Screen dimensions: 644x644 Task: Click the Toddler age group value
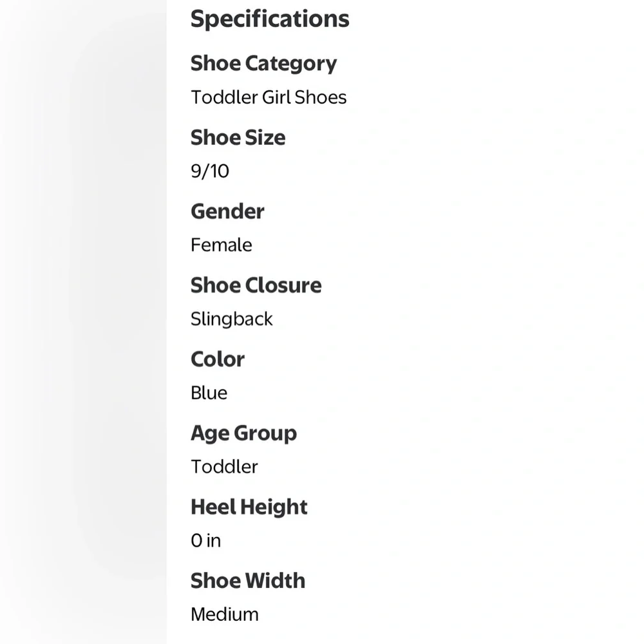[224, 467]
